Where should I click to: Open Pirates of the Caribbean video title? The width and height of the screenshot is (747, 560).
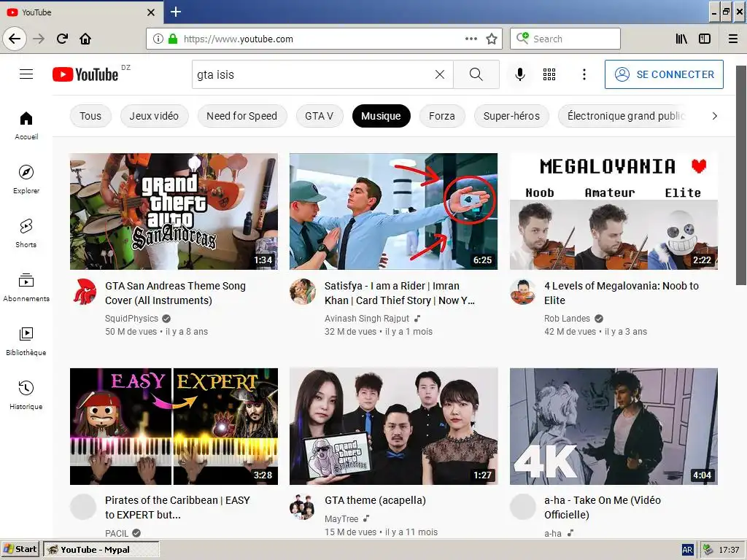coord(177,507)
